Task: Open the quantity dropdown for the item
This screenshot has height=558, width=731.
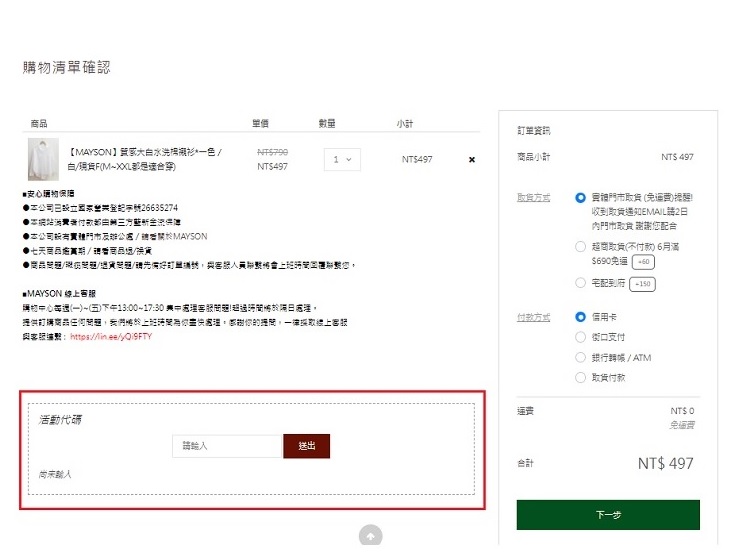Action: 343,159
